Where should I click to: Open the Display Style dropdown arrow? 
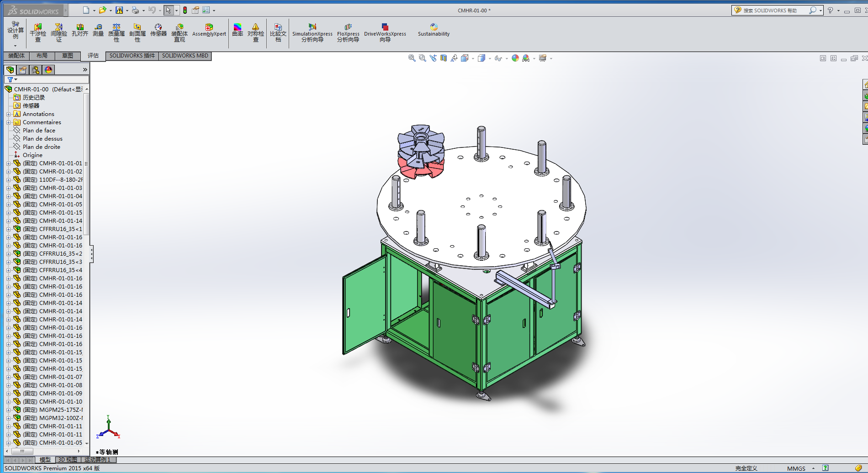click(x=490, y=58)
